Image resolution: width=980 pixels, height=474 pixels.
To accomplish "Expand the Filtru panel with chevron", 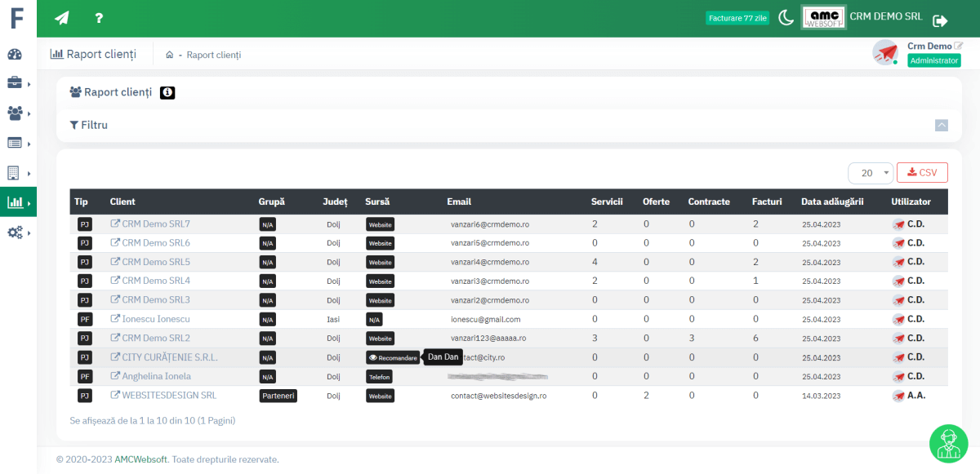I will [x=942, y=126].
